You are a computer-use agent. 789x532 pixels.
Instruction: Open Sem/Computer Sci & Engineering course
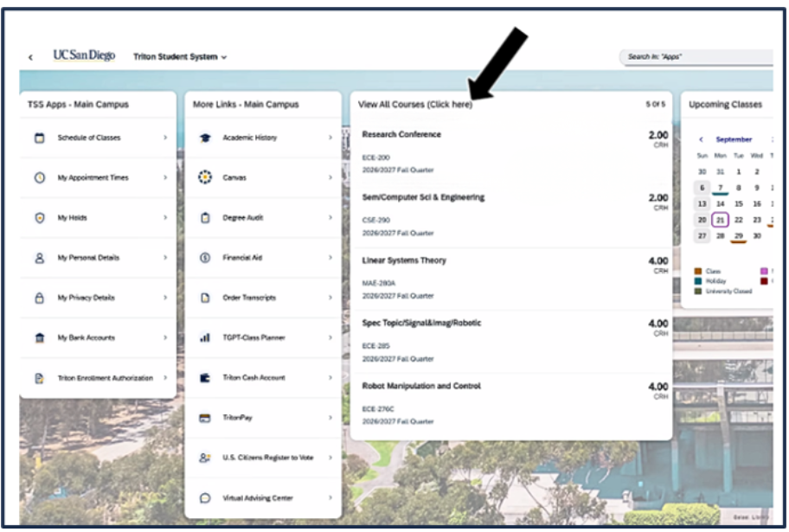512,215
